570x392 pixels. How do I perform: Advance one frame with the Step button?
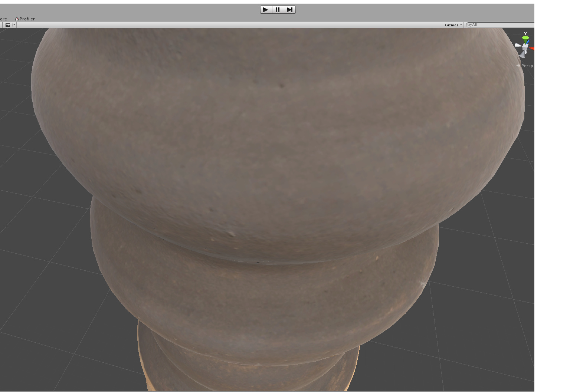[290, 10]
